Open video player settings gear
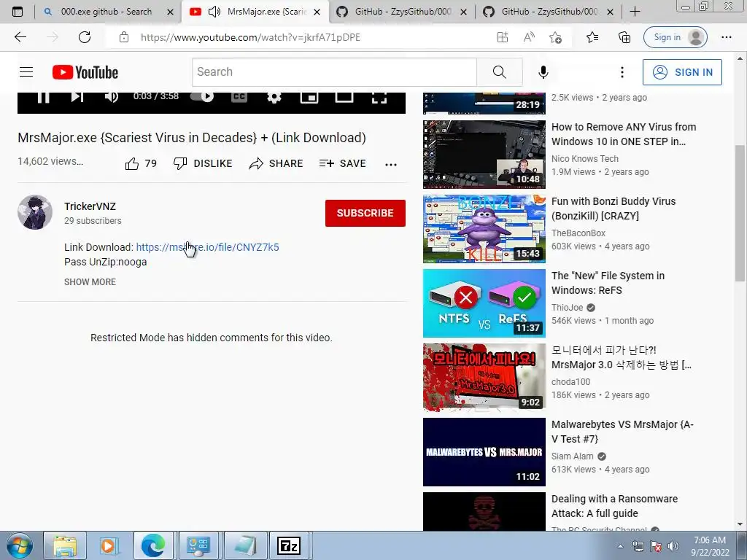This screenshot has height=560, width=747. [274, 97]
